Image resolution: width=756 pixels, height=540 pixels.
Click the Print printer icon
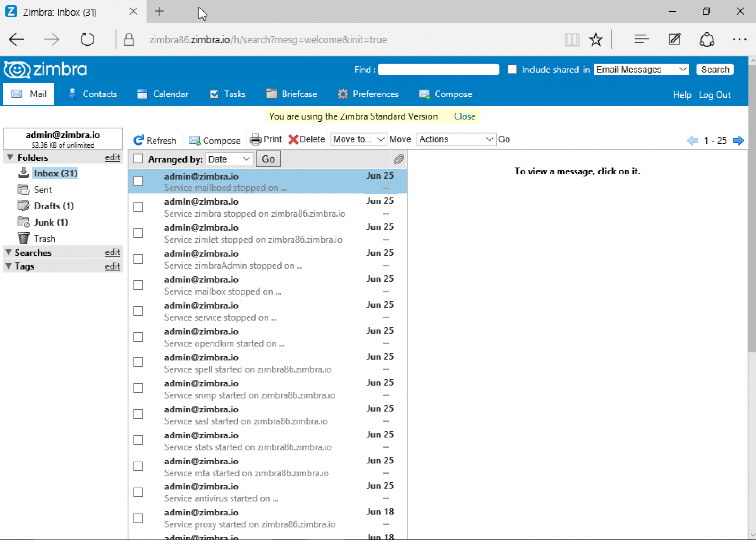pos(256,139)
